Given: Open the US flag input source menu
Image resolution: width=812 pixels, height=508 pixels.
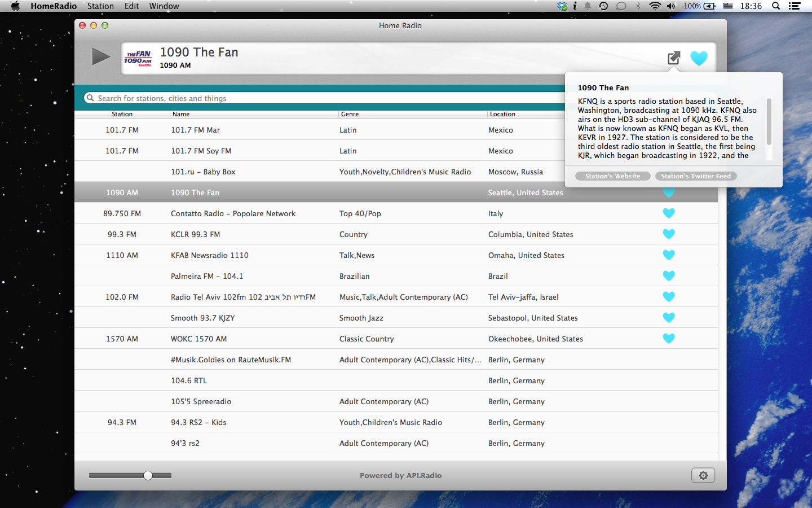Looking at the screenshot, I should click(x=728, y=6).
